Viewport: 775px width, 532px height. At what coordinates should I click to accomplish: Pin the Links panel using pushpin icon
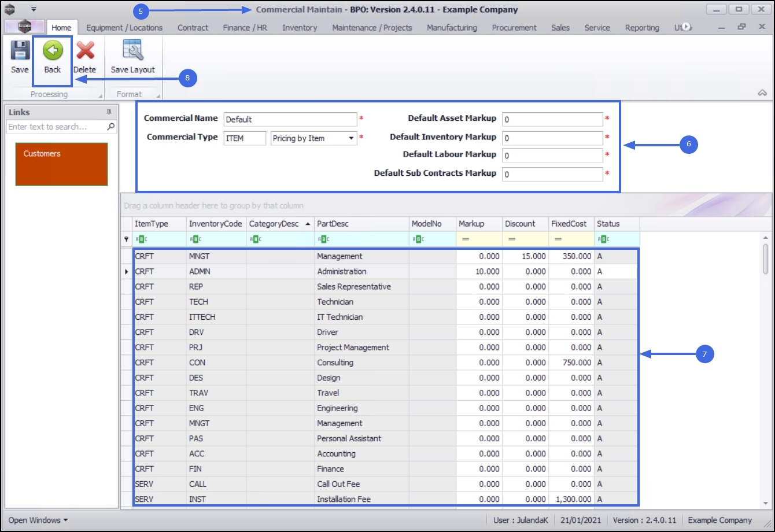pos(109,112)
